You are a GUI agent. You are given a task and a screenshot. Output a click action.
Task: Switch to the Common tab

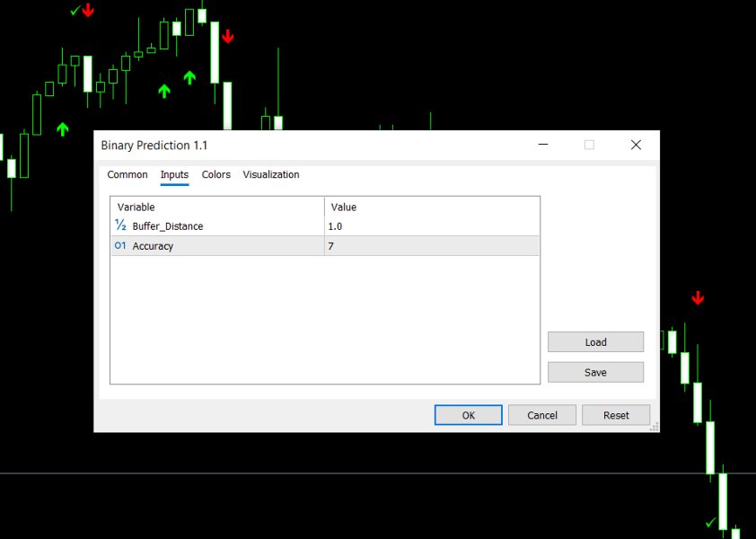tap(127, 174)
